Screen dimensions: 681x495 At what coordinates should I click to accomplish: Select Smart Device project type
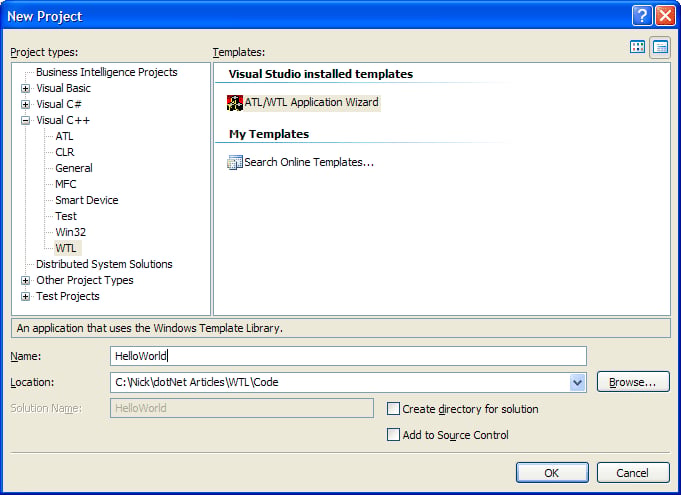pyautogui.click(x=86, y=200)
